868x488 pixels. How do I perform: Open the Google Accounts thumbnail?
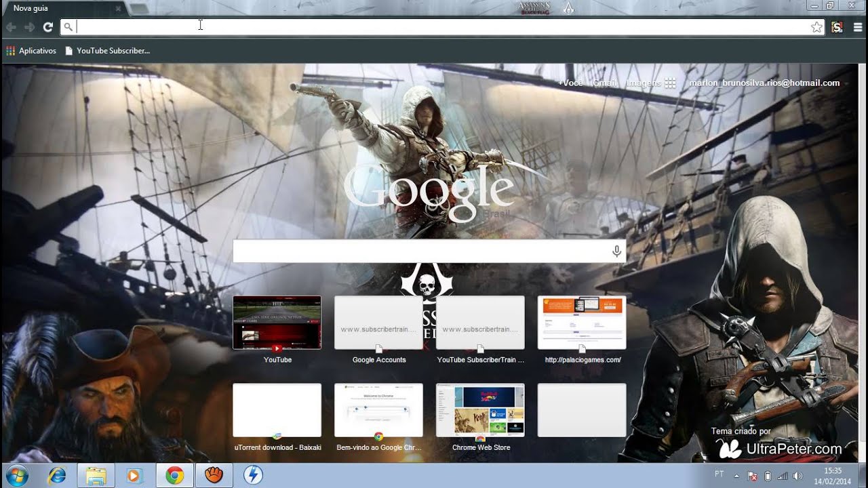[378, 323]
